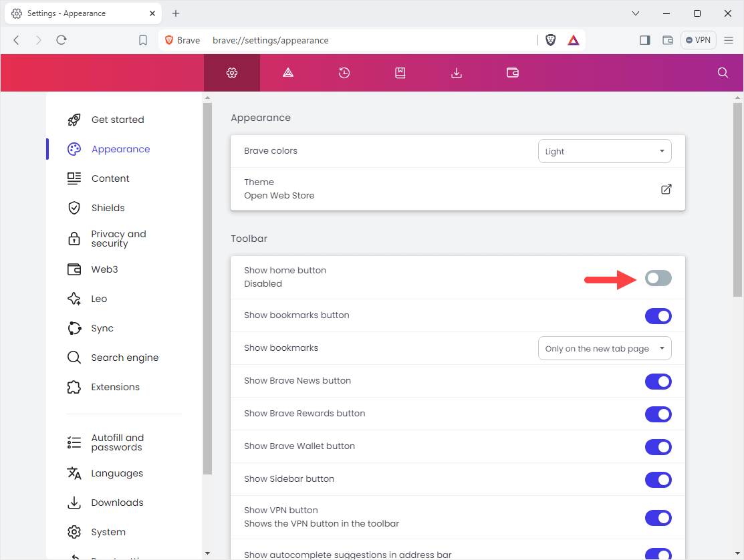Viewport: 744px width, 560px height.
Task: Switch to the Rewards tab in navigation bar
Action: tap(288, 73)
